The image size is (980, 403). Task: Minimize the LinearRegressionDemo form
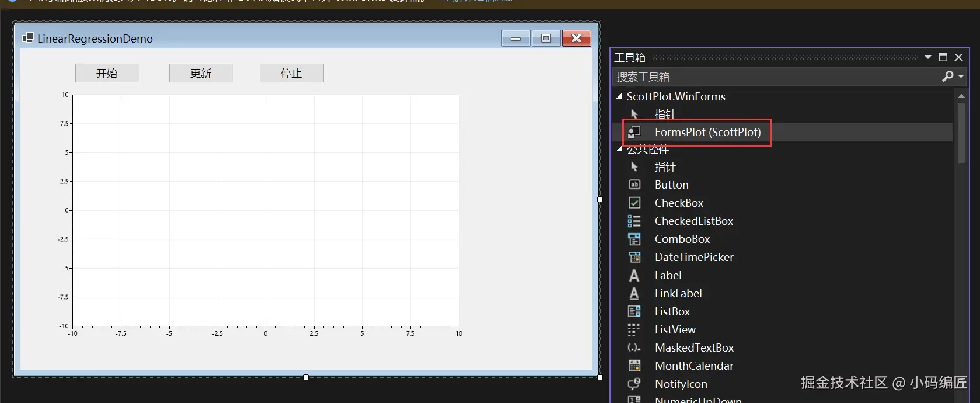coord(516,39)
